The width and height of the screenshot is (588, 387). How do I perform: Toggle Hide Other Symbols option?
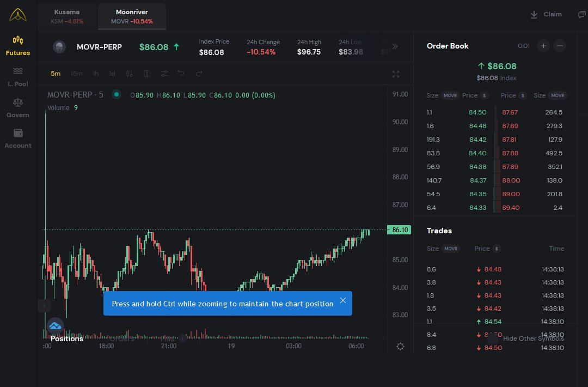[x=525, y=338]
